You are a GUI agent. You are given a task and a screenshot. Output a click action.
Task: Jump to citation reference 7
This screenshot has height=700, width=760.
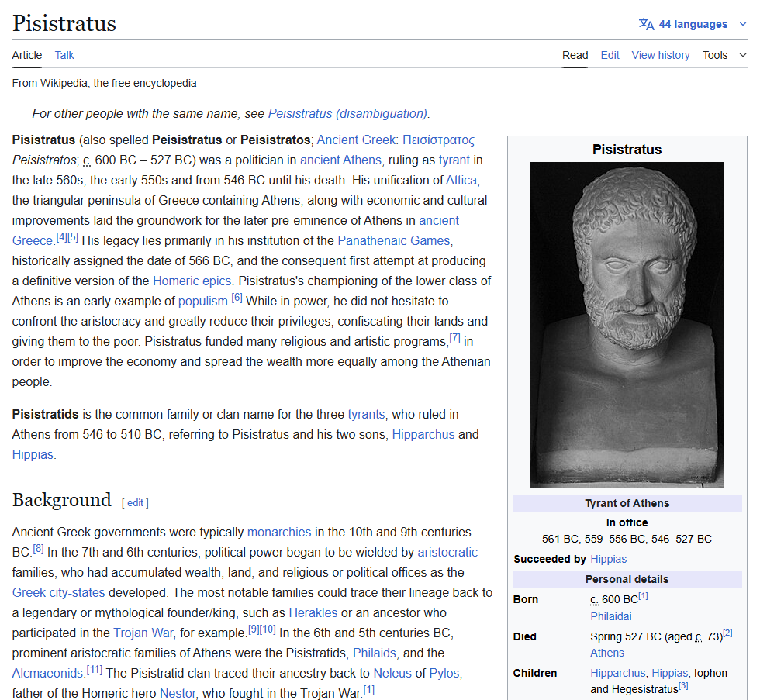[454, 339]
